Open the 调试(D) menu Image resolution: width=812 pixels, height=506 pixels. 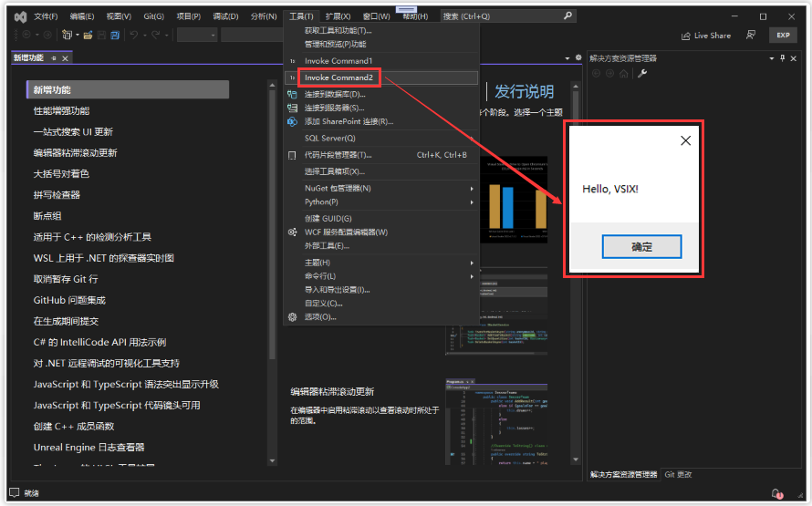point(225,16)
